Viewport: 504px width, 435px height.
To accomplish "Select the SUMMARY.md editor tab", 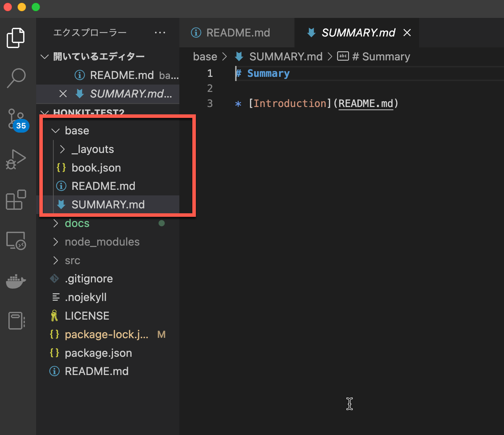I will point(357,33).
